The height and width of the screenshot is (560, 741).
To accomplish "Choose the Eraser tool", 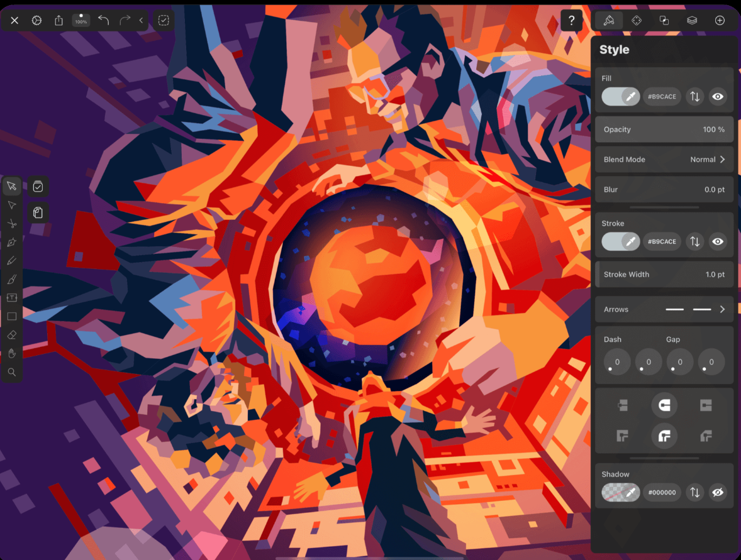I will point(12,335).
